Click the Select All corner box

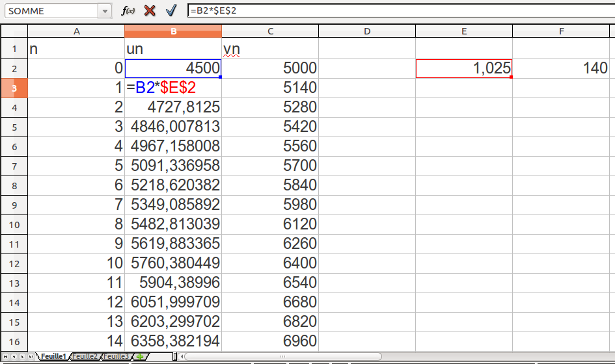click(14, 32)
